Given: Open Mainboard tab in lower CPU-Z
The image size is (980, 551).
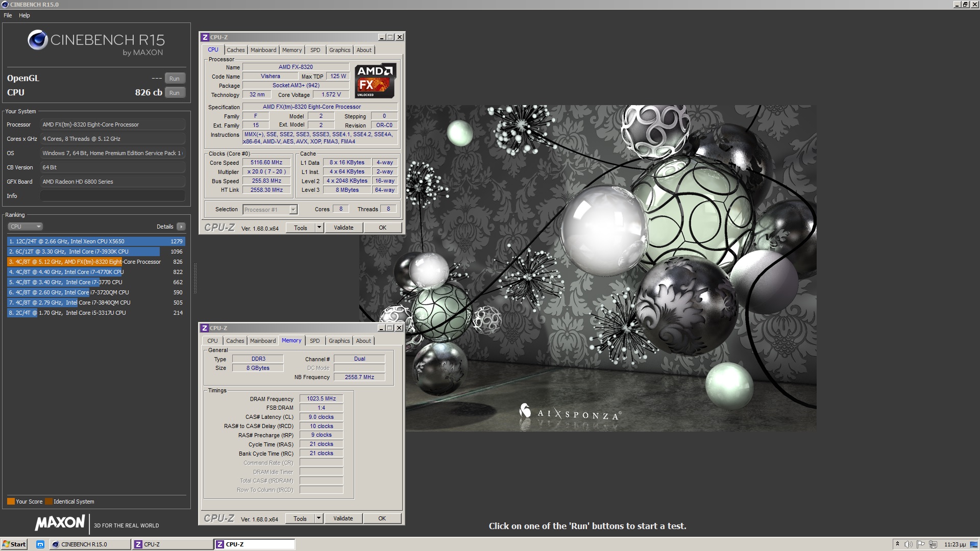Looking at the screenshot, I should [x=263, y=341].
